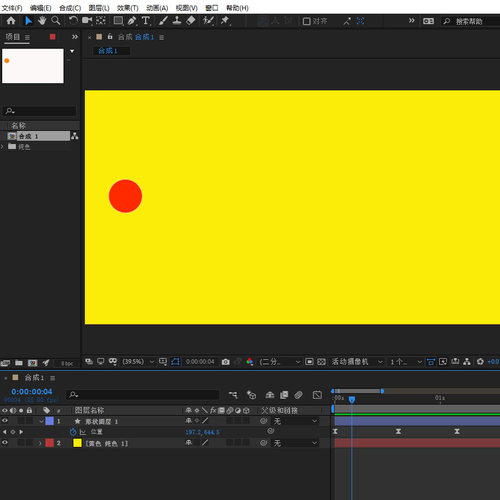The image size is (500, 500).
Task: Select the Rectangle shape tool
Action: [x=118, y=21]
